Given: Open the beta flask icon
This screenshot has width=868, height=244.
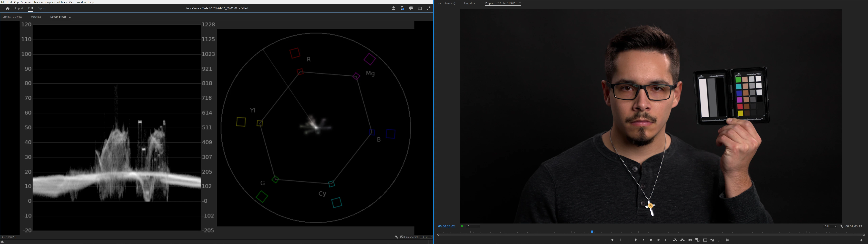Looking at the screenshot, I should [x=402, y=8].
